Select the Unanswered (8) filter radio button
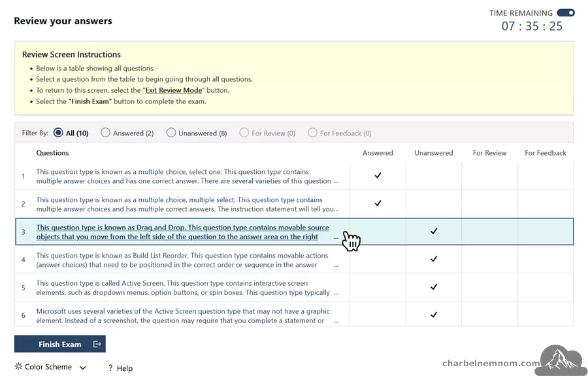This screenshot has height=376, width=588. 171,133
